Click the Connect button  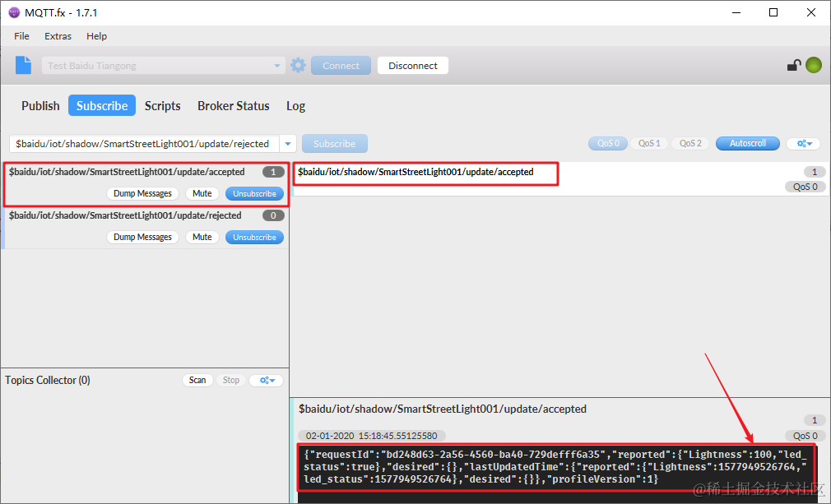pos(341,66)
